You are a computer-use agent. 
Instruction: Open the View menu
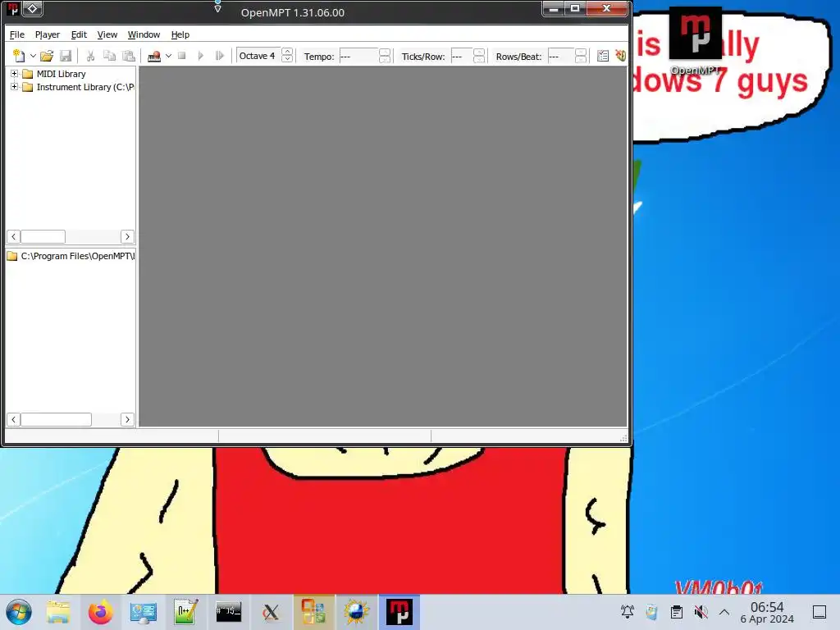pos(107,34)
